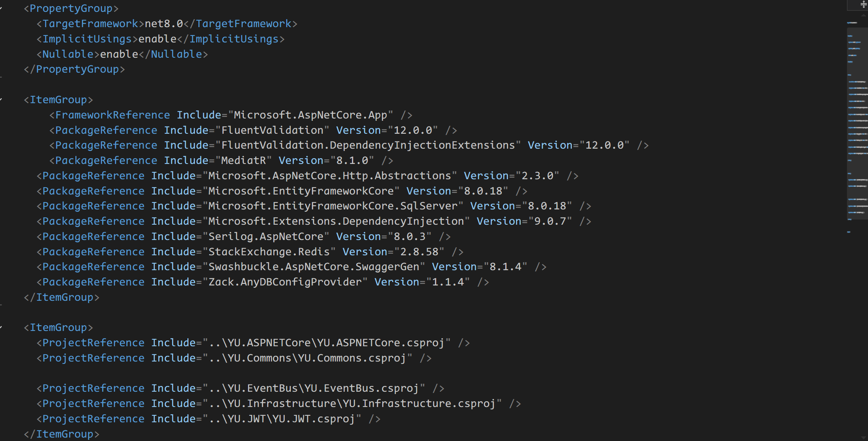The width and height of the screenshot is (868, 441).
Task: Click "Zack.AnyDBConfigProvider" package name
Action: pyautogui.click(x=285, y=282)
